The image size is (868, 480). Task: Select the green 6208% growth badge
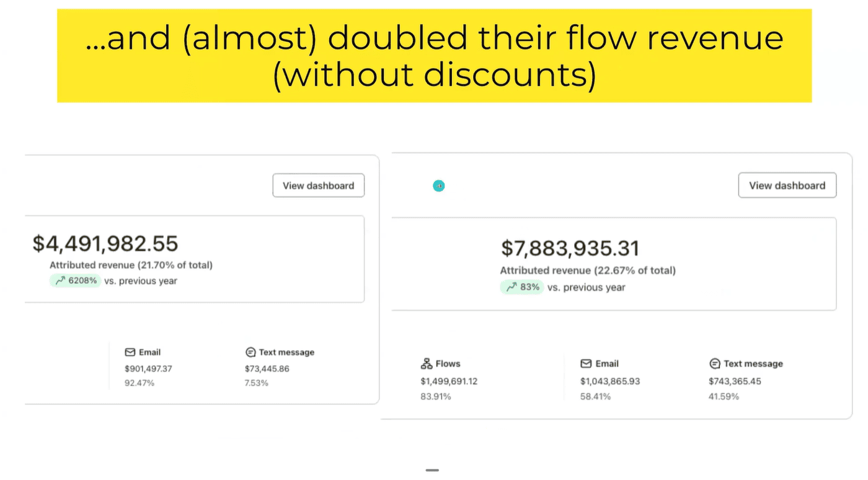click(x=76, y=281)
